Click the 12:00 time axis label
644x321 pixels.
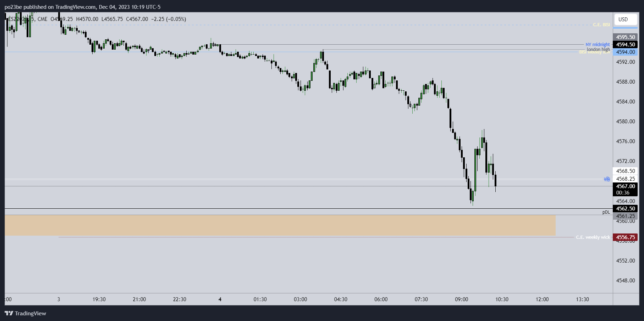coord(542,299)
